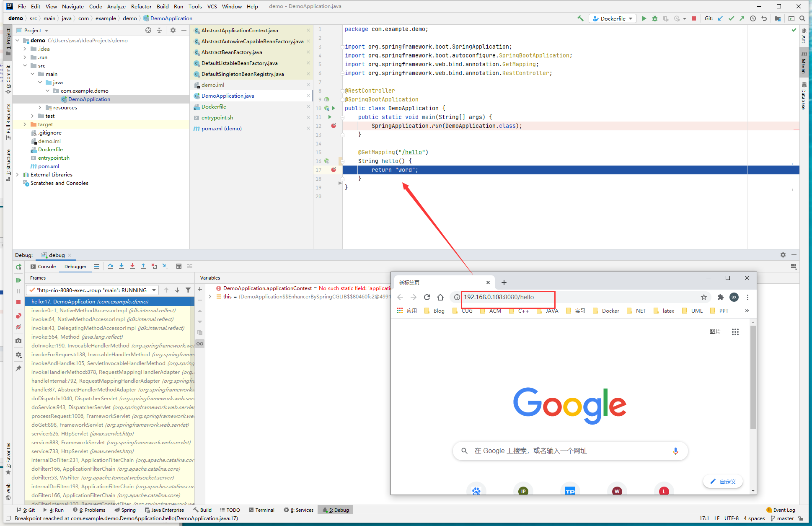Click Rerun debug icon
Viewport: 812px width, 526px height.
pyautogui.click(x=18, y=267)
